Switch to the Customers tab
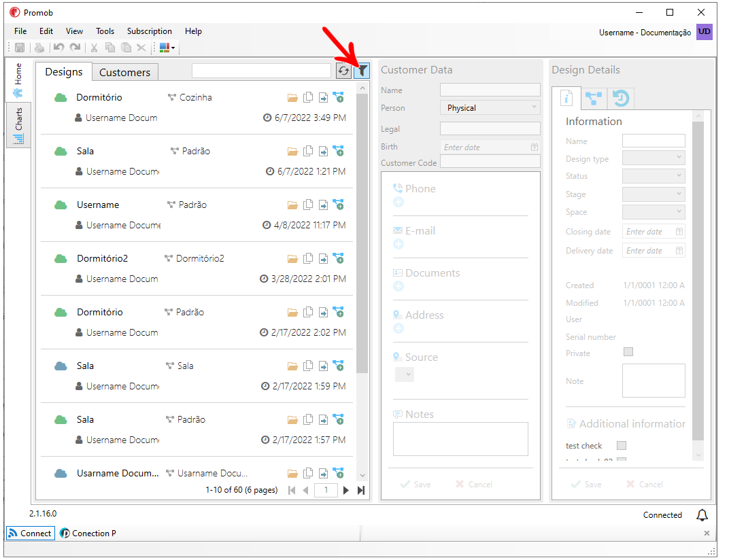The width and height of the screenshot is (729, 560). [124, 73]
